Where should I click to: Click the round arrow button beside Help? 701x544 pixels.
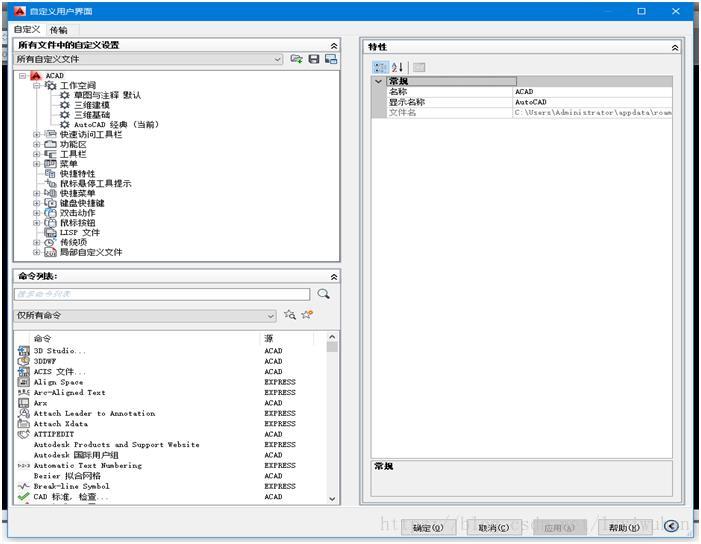(x=671, y=526)
